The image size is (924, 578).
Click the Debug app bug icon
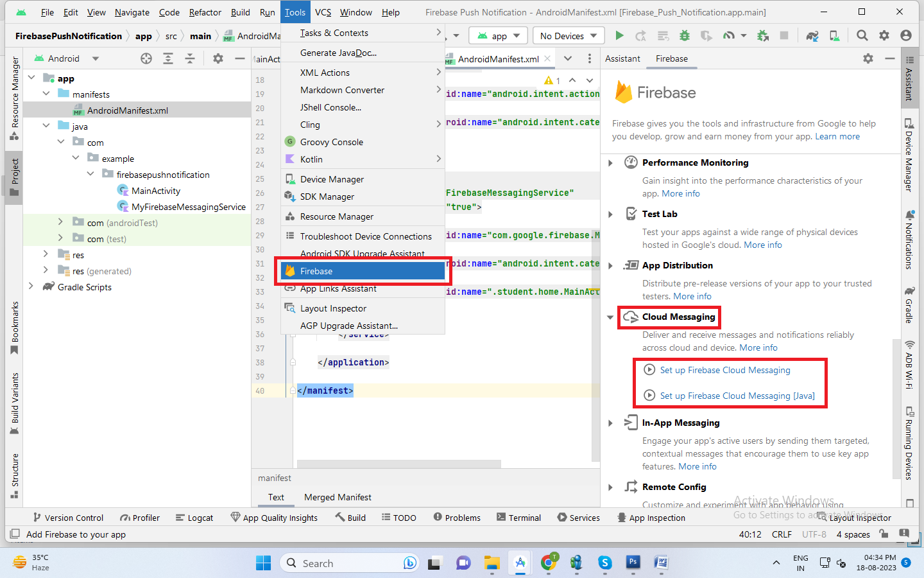click(685, 36)
